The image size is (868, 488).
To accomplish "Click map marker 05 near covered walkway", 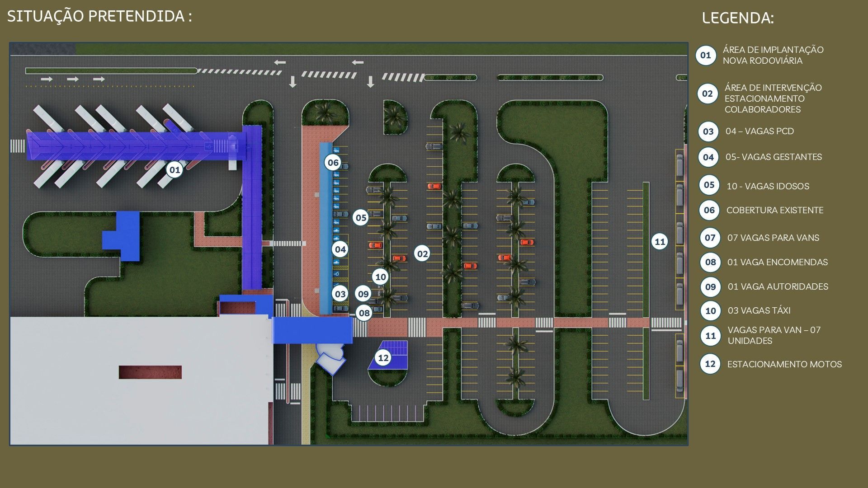I will click(361, 218).
